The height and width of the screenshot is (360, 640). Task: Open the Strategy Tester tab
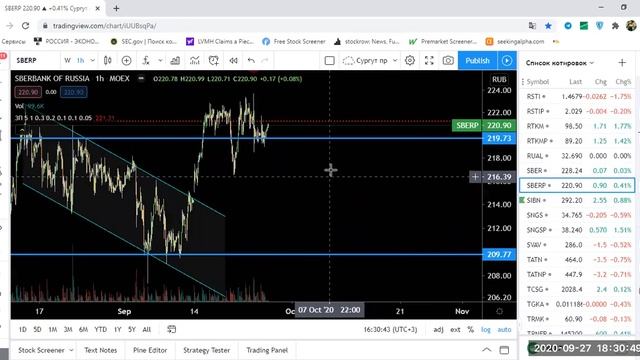[207, 350]
